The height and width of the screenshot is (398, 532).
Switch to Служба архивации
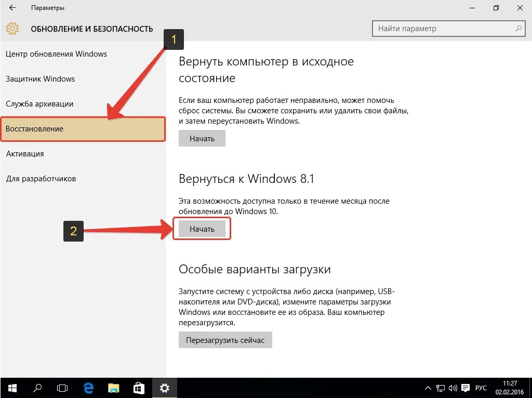click(x=38, y=103)
